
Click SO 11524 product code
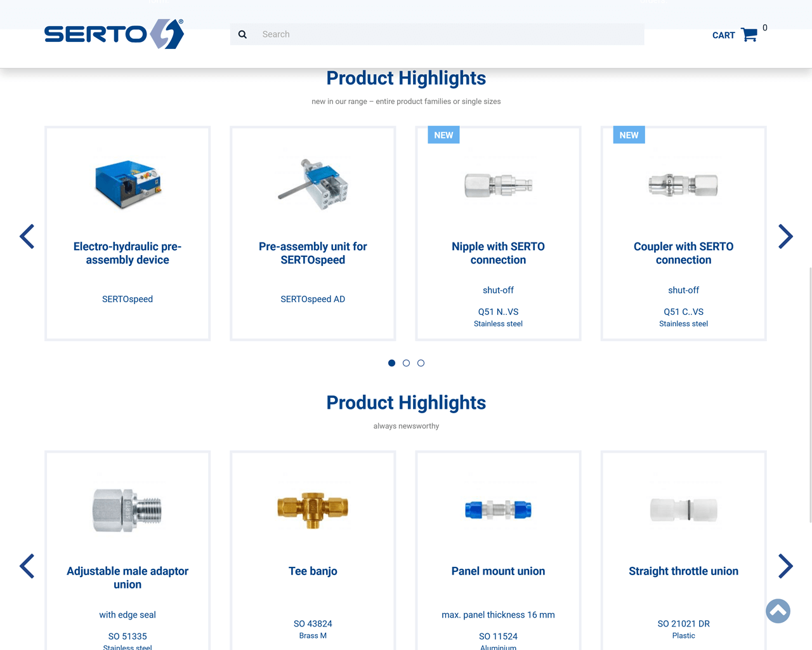pos(498,636)
